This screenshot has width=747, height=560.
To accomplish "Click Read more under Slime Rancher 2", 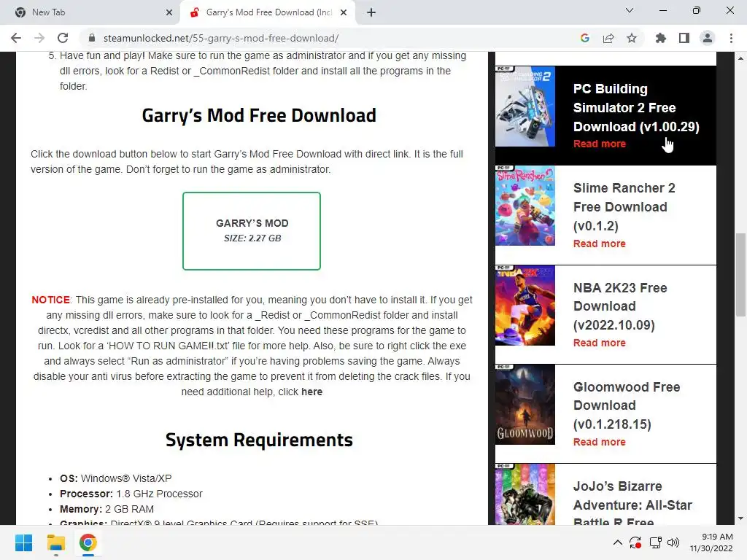I will [x=600, y=244].
